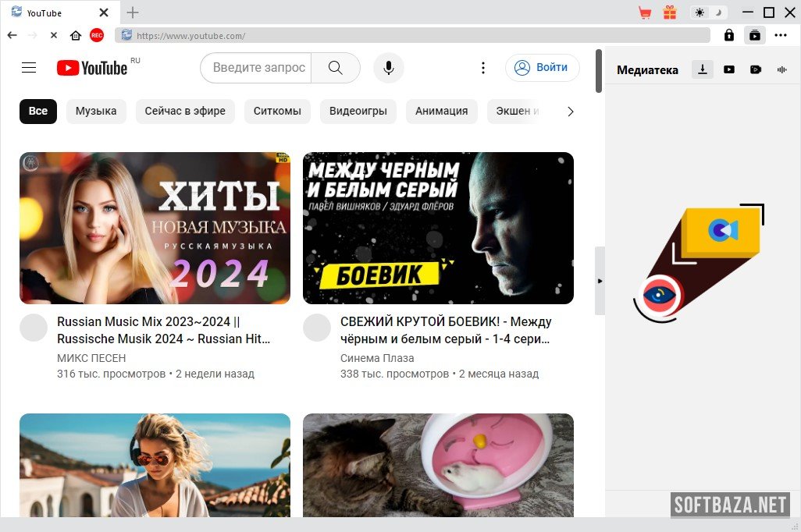Viewport: 801px width, 532px height.
Task: Toggle the media library panel button
Action: tap(755, 35)
